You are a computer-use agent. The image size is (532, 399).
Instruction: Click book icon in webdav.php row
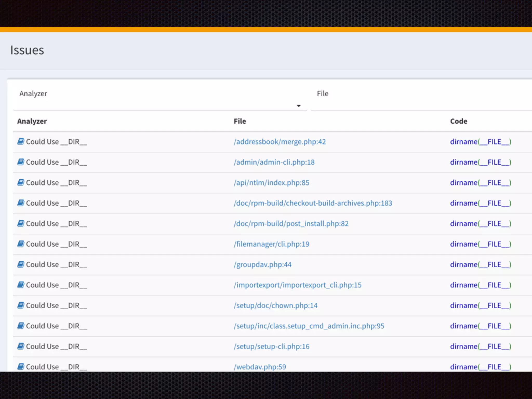21,367
